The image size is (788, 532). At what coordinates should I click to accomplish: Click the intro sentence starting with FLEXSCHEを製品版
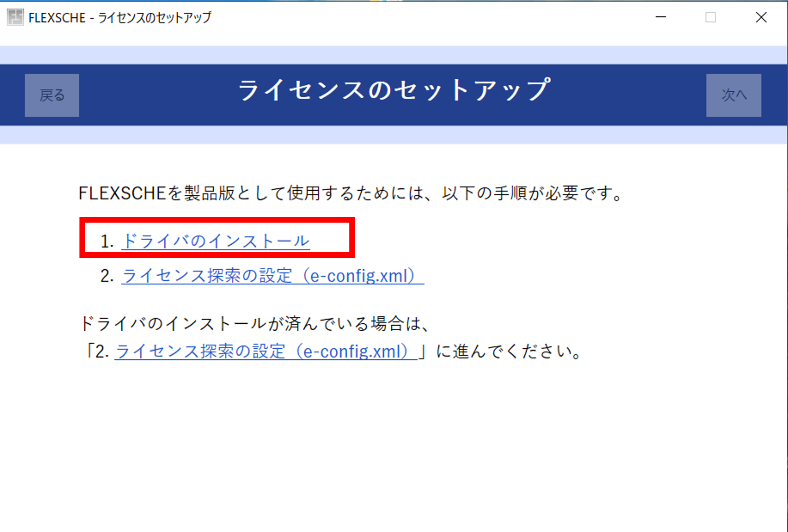click(x=350, y=193)
